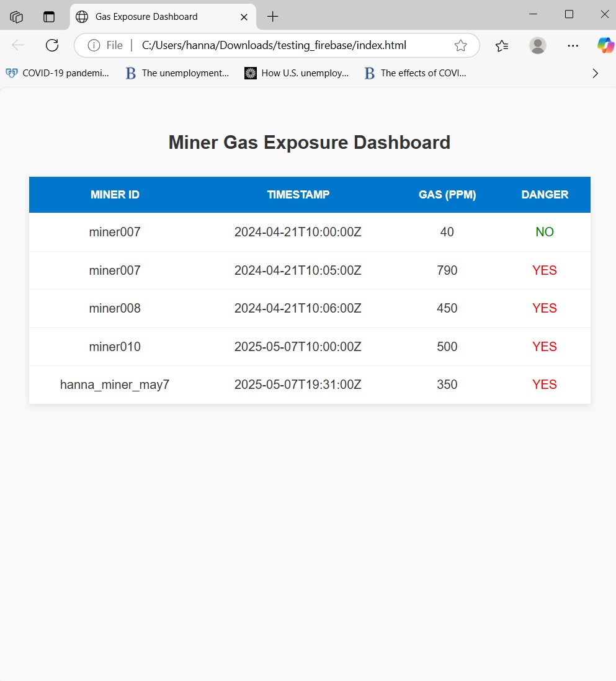Add this page to favorites star
The height and width of the screenshot is (681, 616).
[460, 45]
